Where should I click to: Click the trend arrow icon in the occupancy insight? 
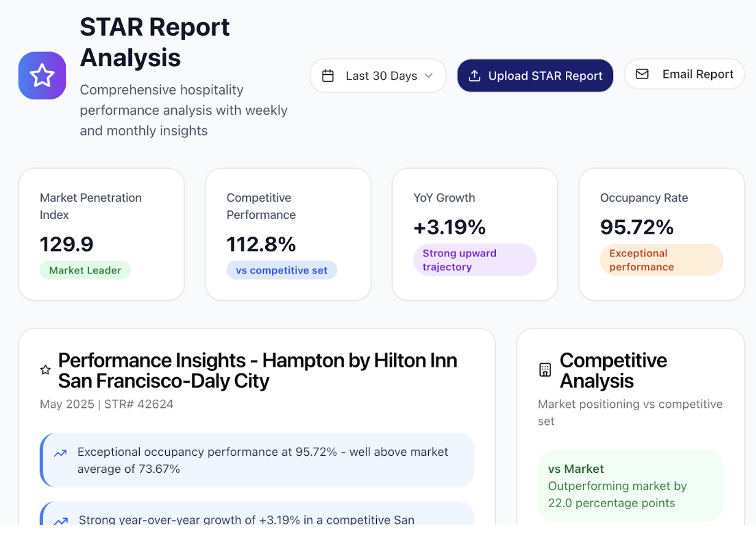click(x=60, y=453)
